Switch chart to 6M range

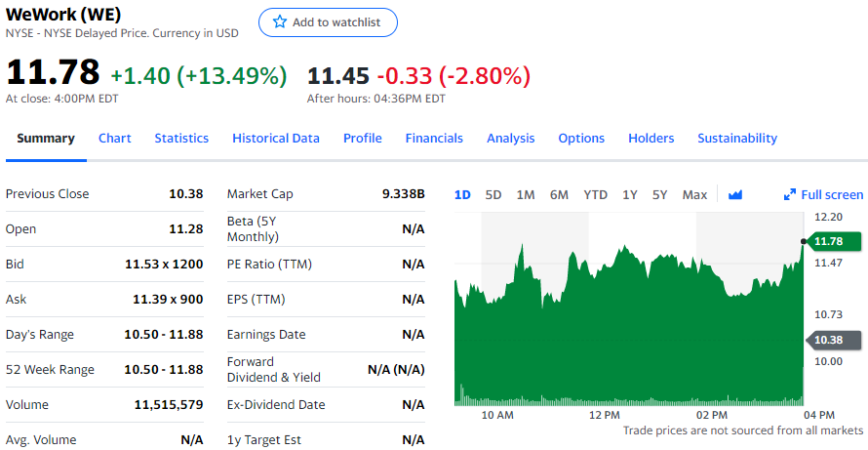point(559,194)
